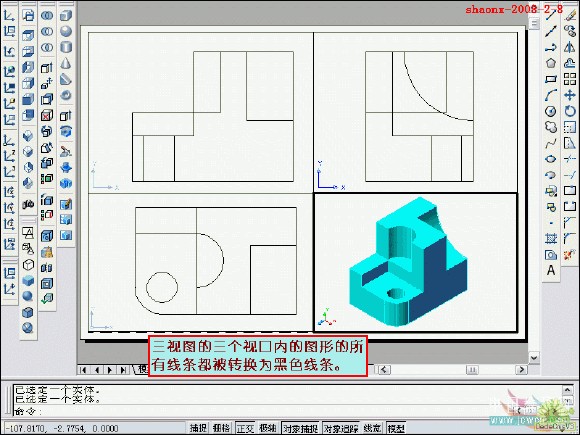Toggle 捕捉 snap mode in status bar
Image resolution: width=580 pixels, height=435 pixels.
198,428
